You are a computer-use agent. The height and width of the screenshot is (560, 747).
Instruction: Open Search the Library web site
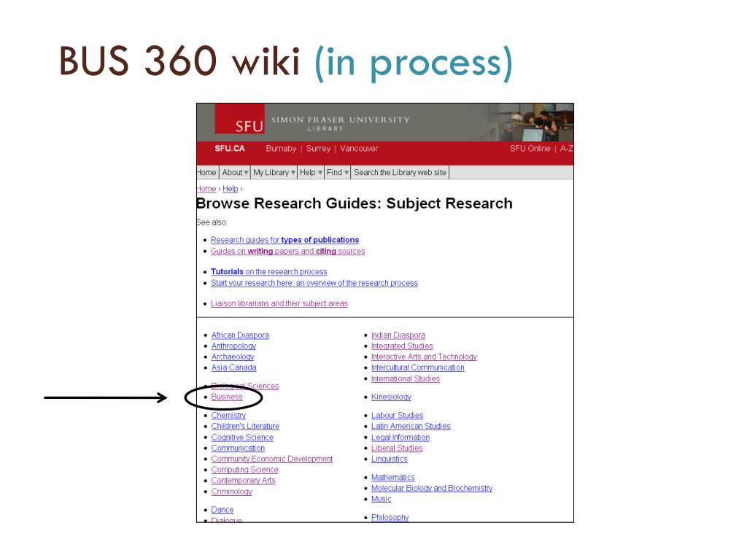400,172
